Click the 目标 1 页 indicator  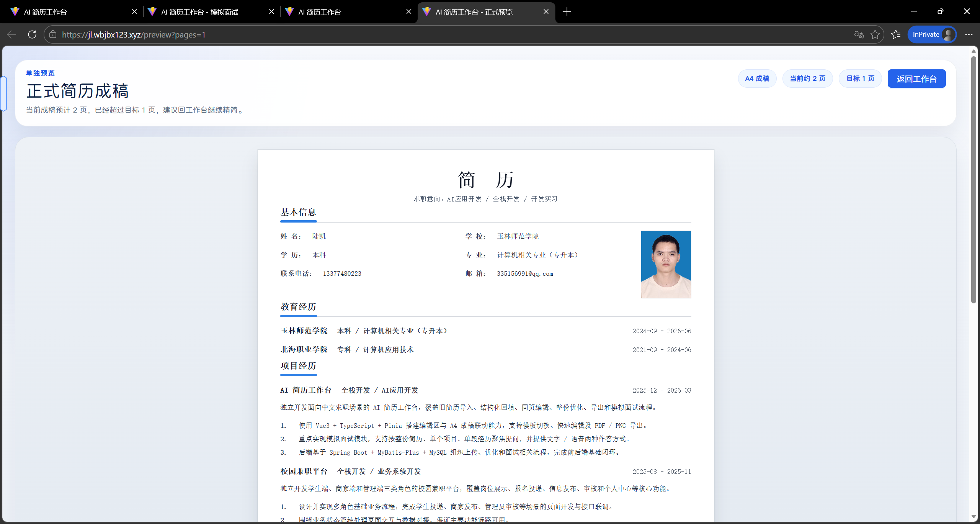[x=860, y=78]
